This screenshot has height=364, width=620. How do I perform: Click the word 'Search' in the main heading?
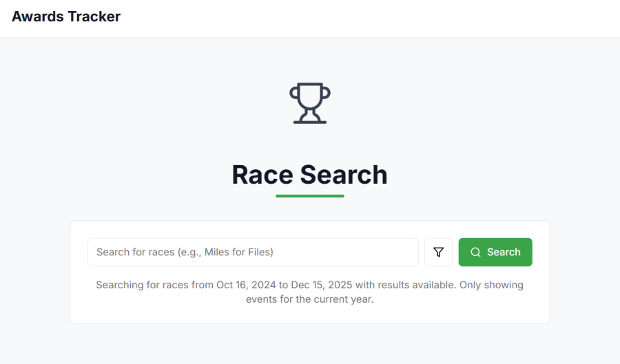pyautogui.click(x=344, y=175)
